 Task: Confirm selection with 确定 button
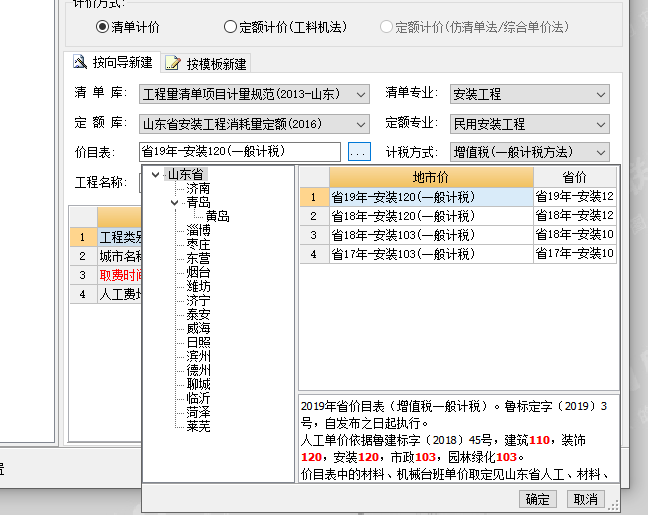point(538,499)
